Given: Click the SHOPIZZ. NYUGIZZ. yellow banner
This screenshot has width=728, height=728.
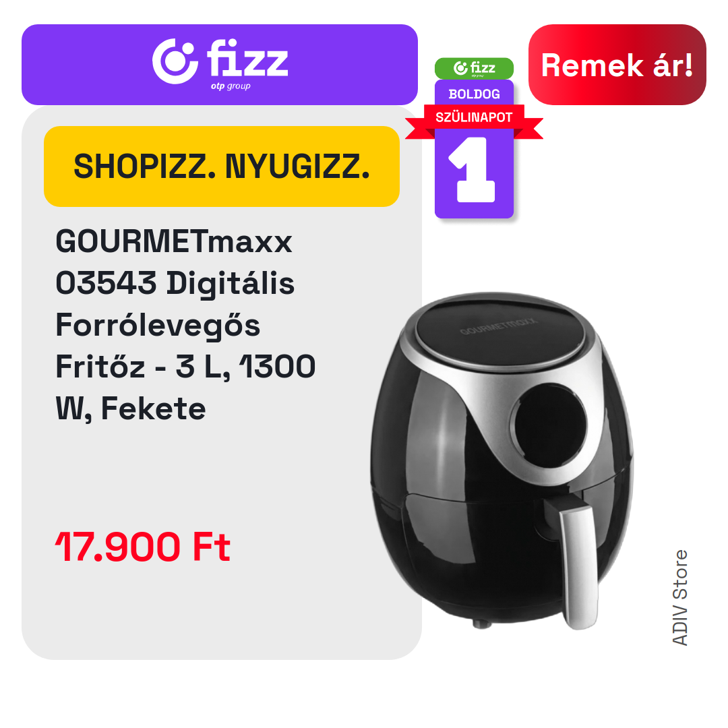Looking at the screenshot, I should 222,166.
